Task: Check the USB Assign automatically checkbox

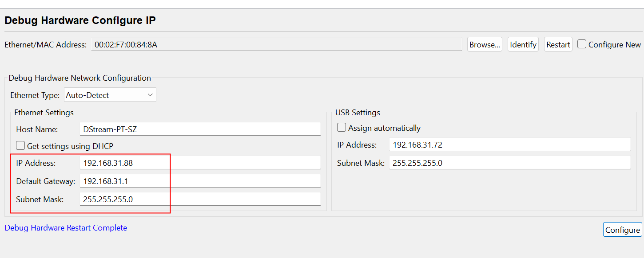Action: point(342,128)
